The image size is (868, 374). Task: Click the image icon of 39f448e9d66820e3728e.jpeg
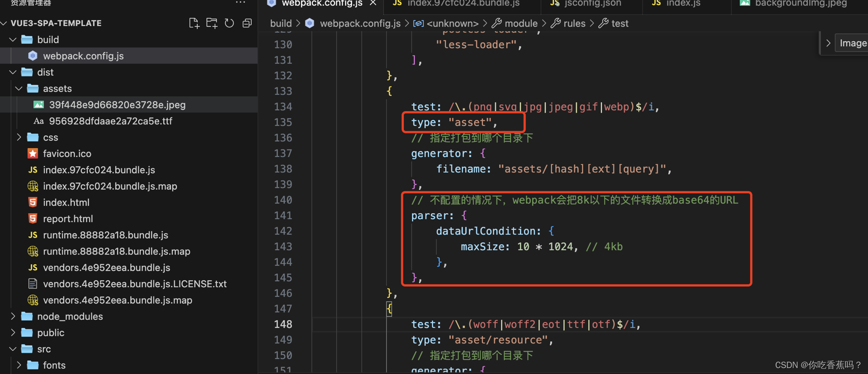[x=39, y=105]
